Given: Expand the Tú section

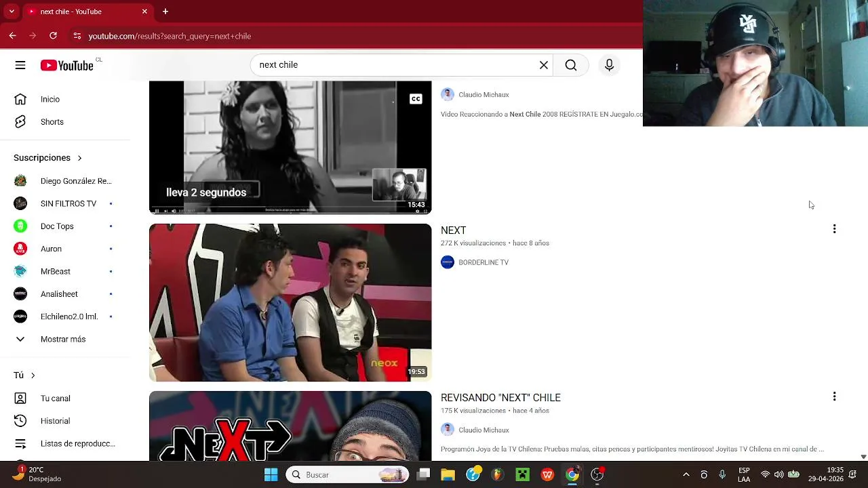Looking at the screenshot, I should (x=24, y=375).
